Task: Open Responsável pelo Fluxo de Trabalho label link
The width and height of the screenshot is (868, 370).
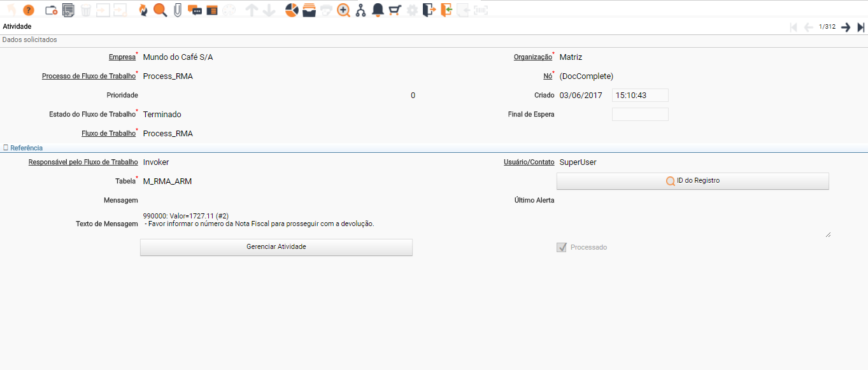Action: click(x=83, y=162)
